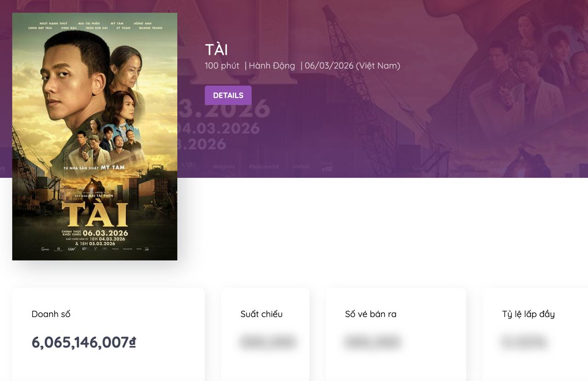This screenshot has width=588, height=381.
Task: Select the Hành Động genre label
Action: point(271,66)
